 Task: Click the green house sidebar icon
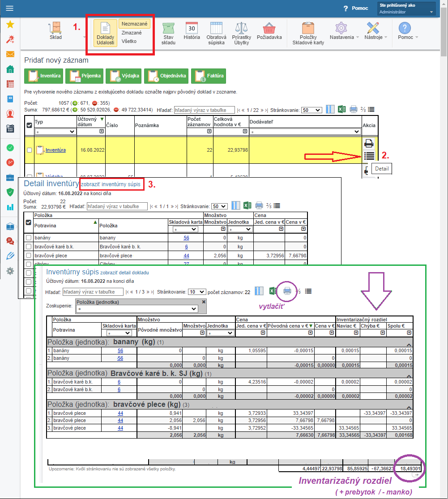coord(10,69)
